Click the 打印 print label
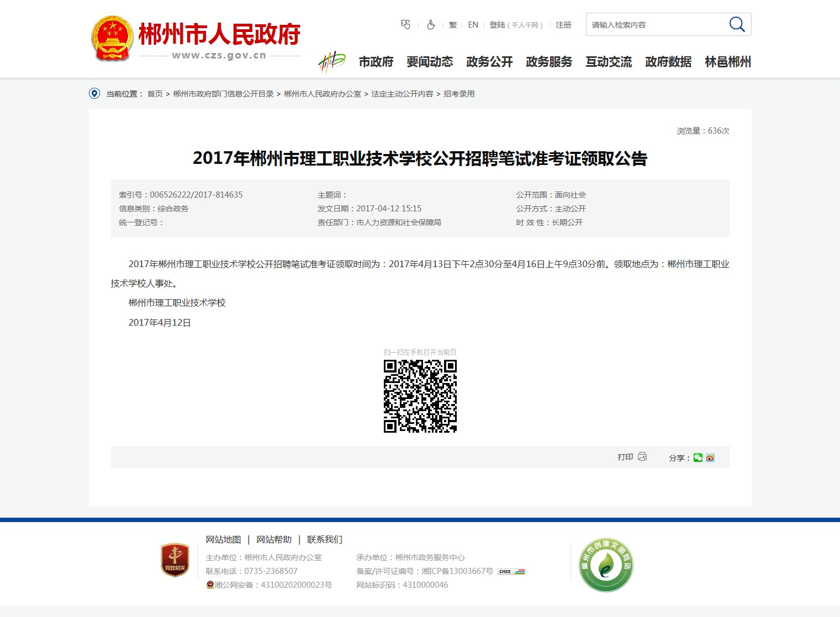The width and height of the screenshot is (840, 617). (625, 457)
